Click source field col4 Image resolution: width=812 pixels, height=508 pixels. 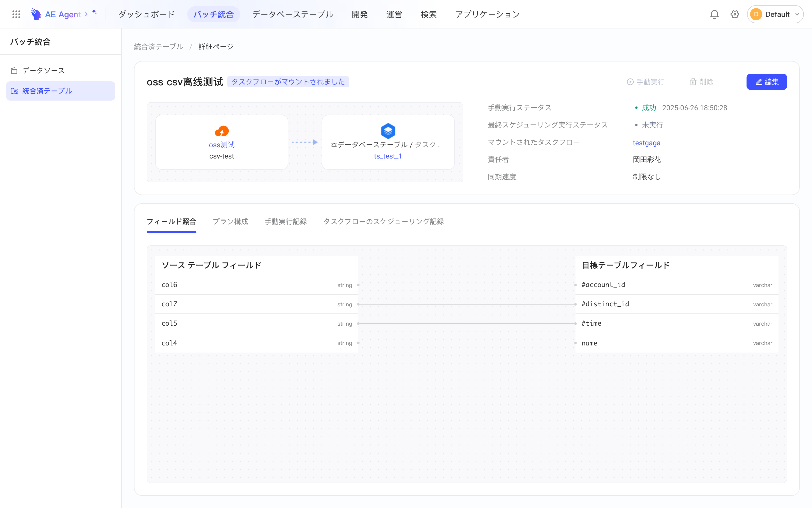pos(257,343)
